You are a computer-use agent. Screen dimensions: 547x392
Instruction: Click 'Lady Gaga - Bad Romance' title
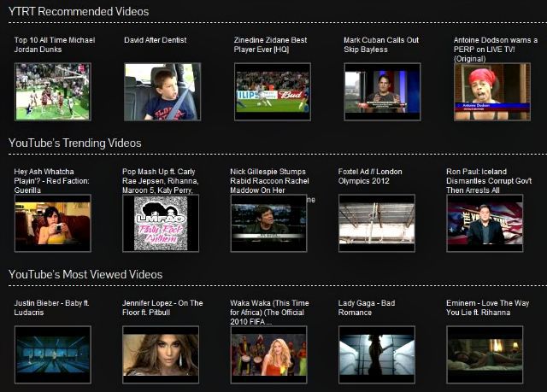pyautogui.click(x=367, y=307)
